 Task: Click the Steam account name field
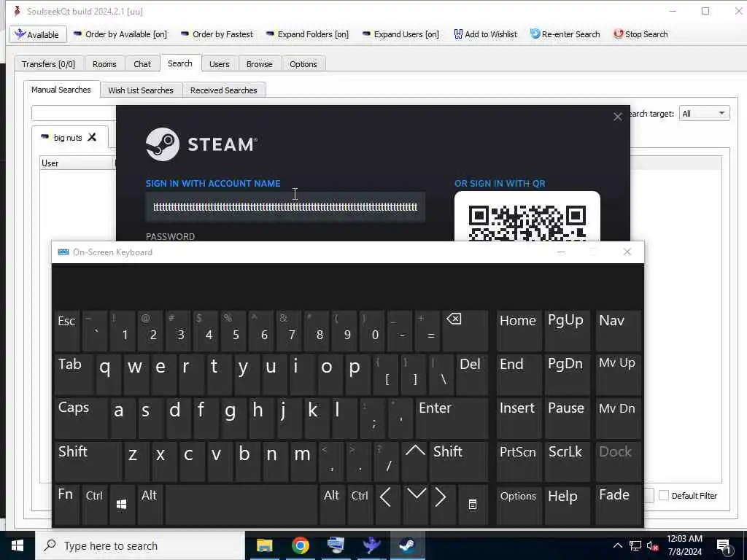pos(285,207)
